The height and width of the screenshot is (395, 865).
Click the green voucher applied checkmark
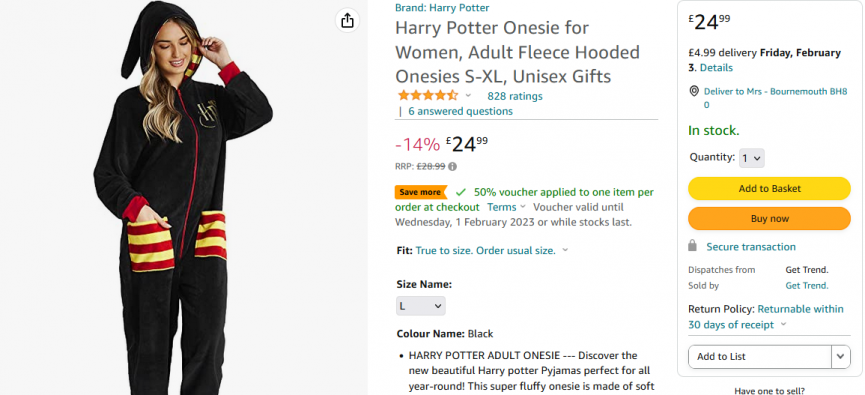(x=461, y=193)
